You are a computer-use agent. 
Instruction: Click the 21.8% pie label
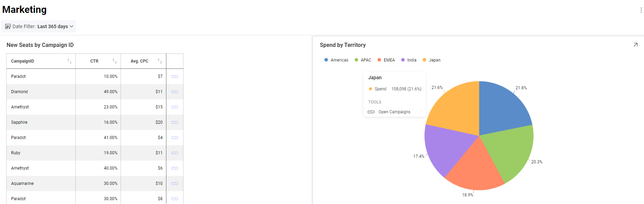521,88
